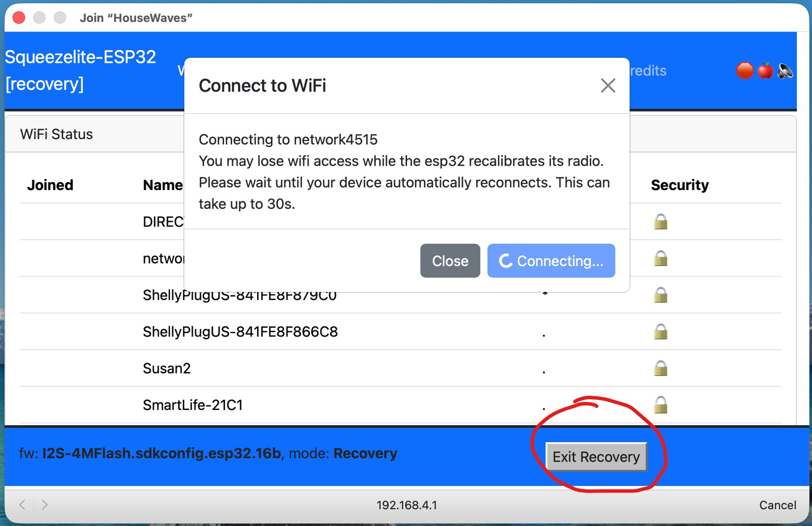Click the Name column header
Screen dimensions: 812x526
pyautogui.click(x=163, y=185)
